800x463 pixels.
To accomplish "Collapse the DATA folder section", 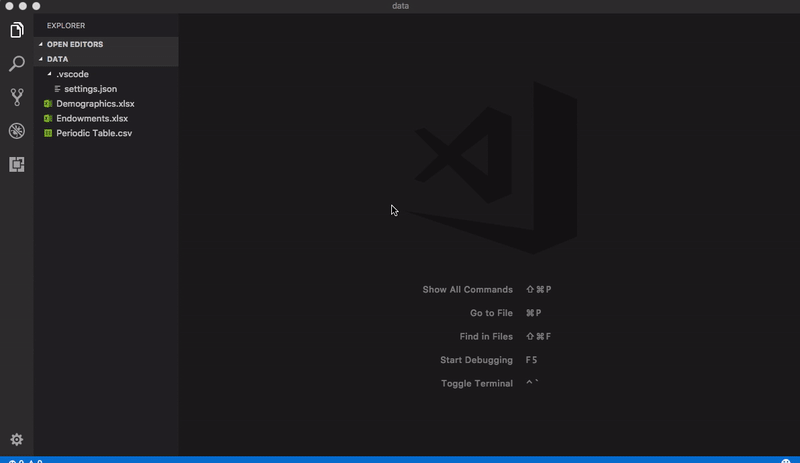I will pos(106,59).
